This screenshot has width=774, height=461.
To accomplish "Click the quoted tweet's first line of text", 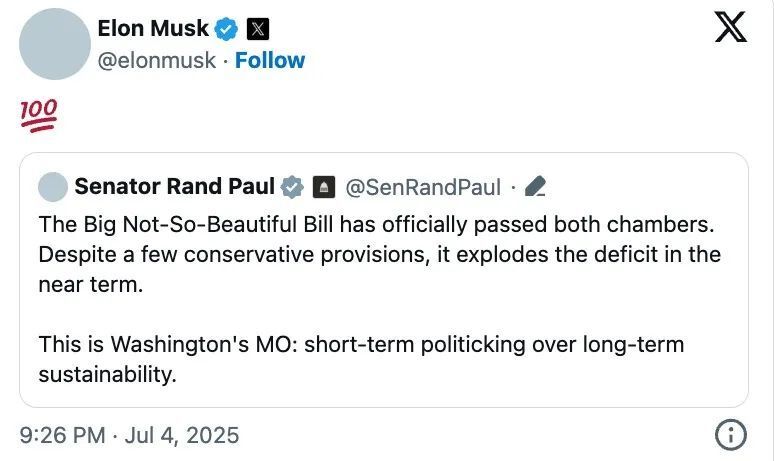I will (x=377, y=225).
